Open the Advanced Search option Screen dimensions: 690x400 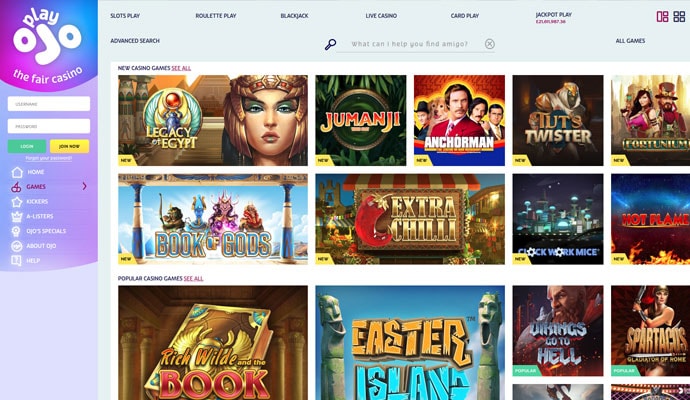pos(135,41)
